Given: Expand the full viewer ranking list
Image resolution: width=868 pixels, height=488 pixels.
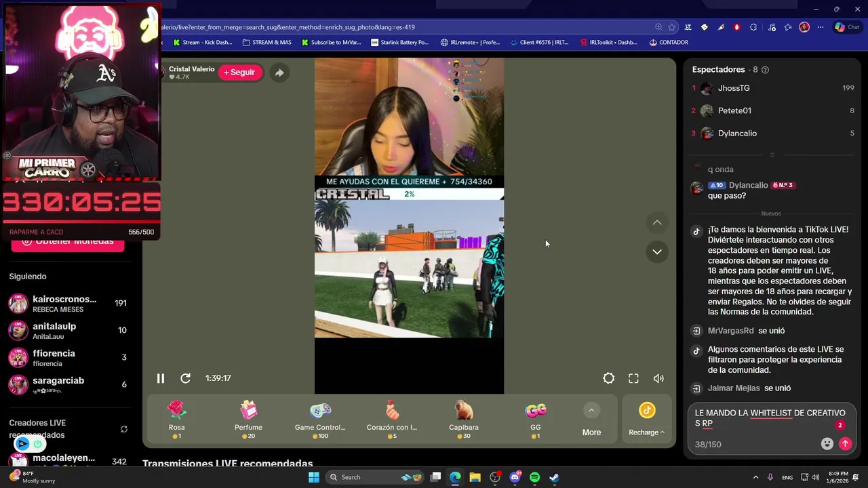Looking at the screenshot, I should pos(772,155).
